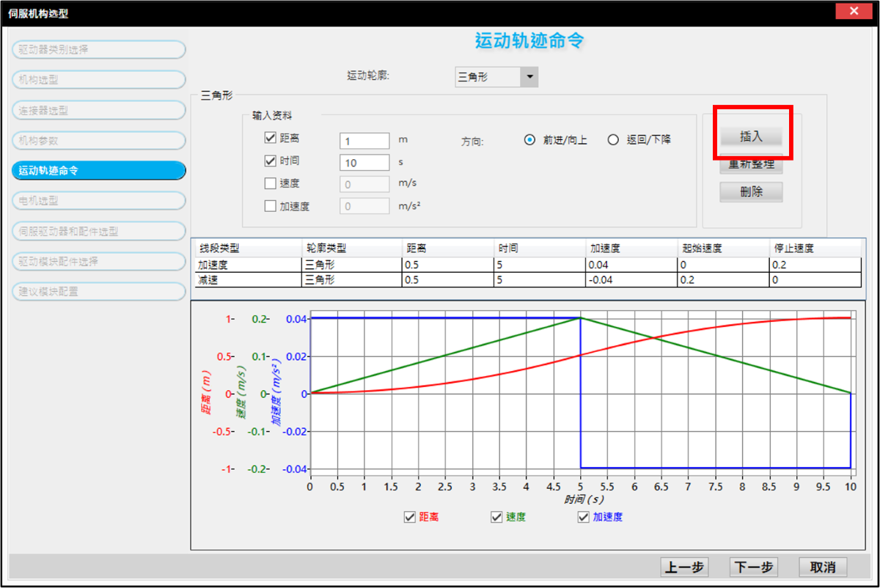Hide the 速度 curve in chart legend

point(497,518)
